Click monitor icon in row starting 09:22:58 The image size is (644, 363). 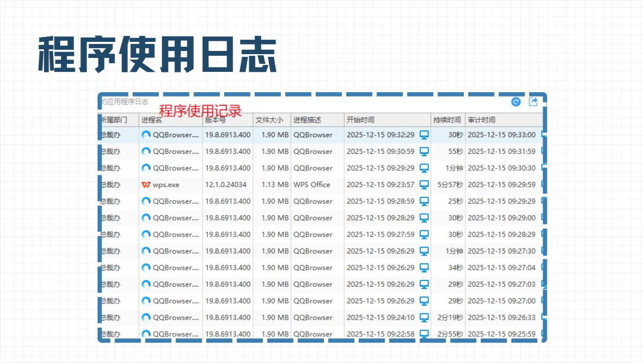(424, 334)
